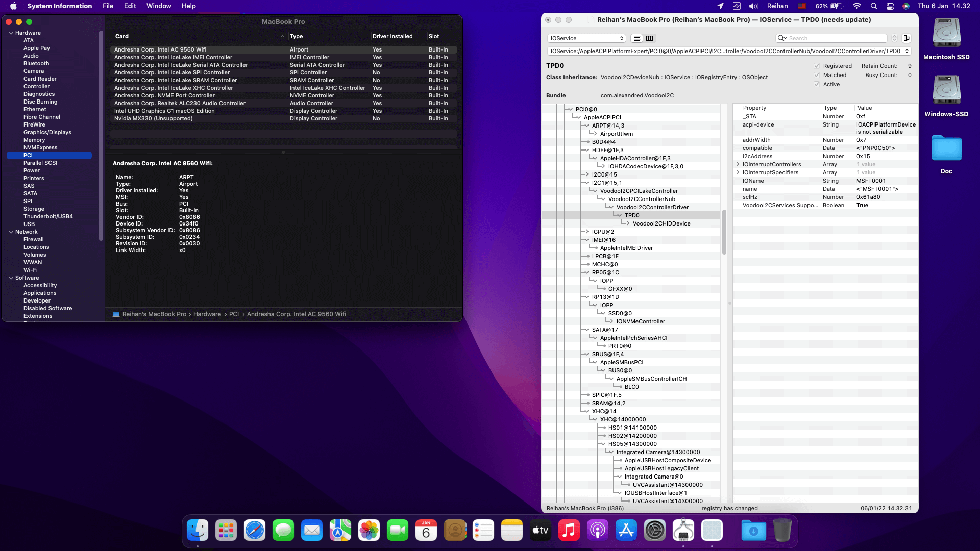Screen dimensions: 980x551
Task: Open the Help menu
Action: [x=188, y=6]
